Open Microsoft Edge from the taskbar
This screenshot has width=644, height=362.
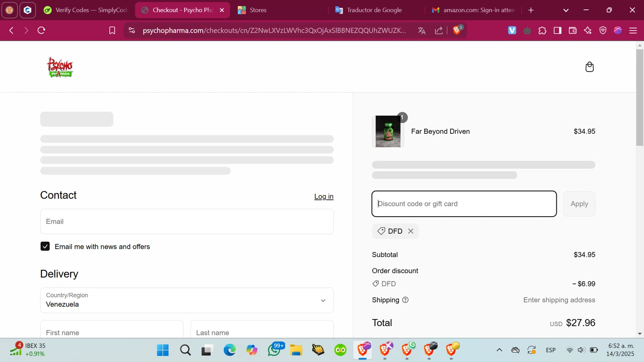(x=230, y=350)
